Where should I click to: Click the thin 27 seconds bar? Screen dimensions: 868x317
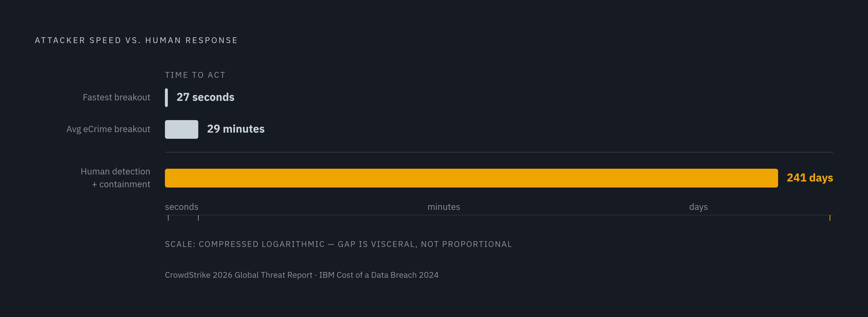[x=166, y=97]
